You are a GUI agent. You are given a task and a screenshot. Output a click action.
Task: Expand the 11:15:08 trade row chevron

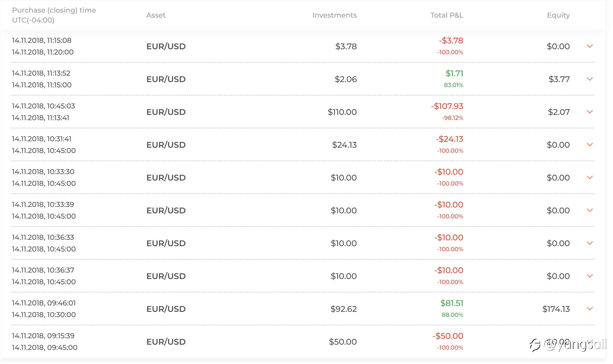(590, 46)
